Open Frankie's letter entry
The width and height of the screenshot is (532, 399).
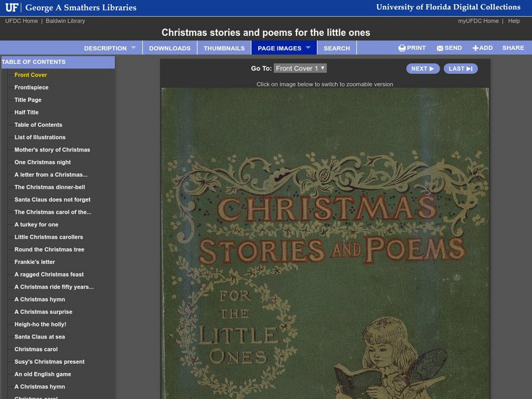35,262
